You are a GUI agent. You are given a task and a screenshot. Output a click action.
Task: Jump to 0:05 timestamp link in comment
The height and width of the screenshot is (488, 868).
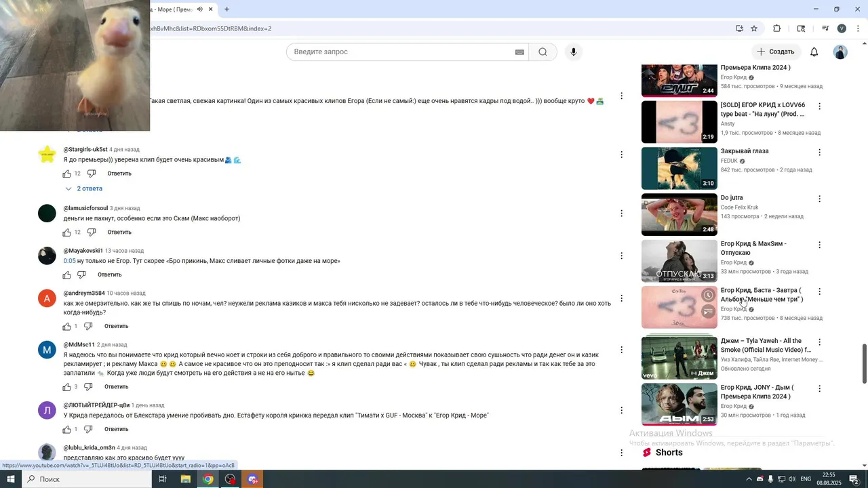[x=69, y=261]
